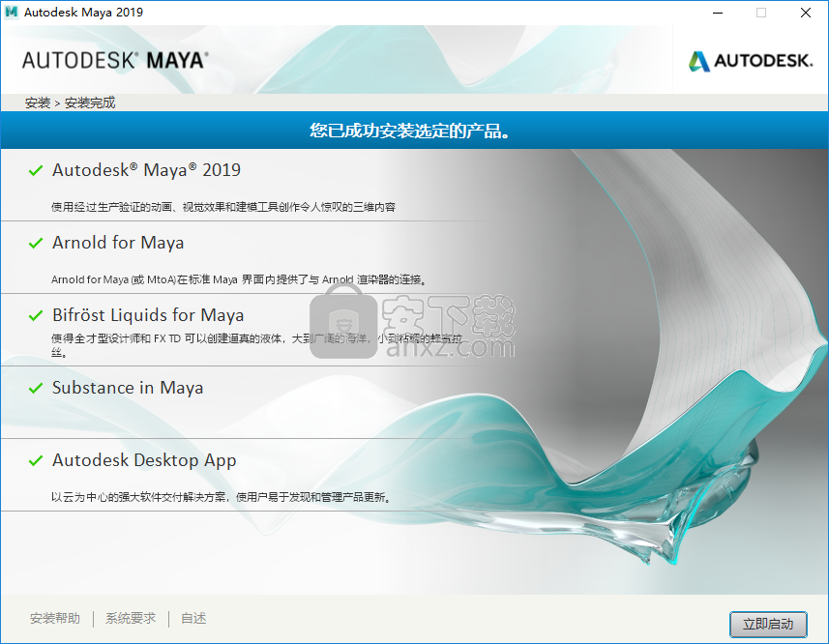This screenshot has width=829, height=644.
Task: Click the 安装 > 安装完成 breadcrumb text
Action: click(70, 102)
